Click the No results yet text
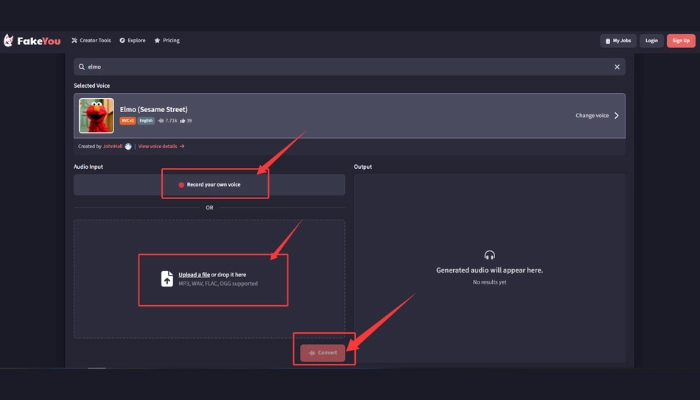 point(490,282)
